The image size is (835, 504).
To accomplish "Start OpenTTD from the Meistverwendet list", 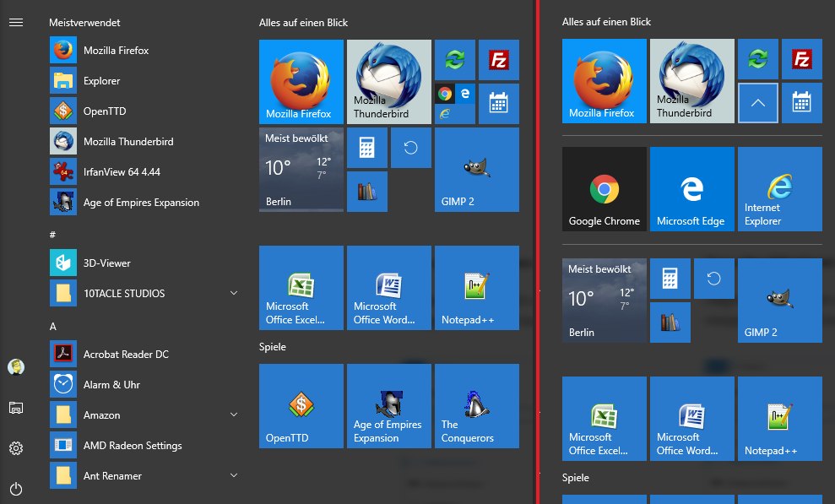I will click(x=144, y=111).
